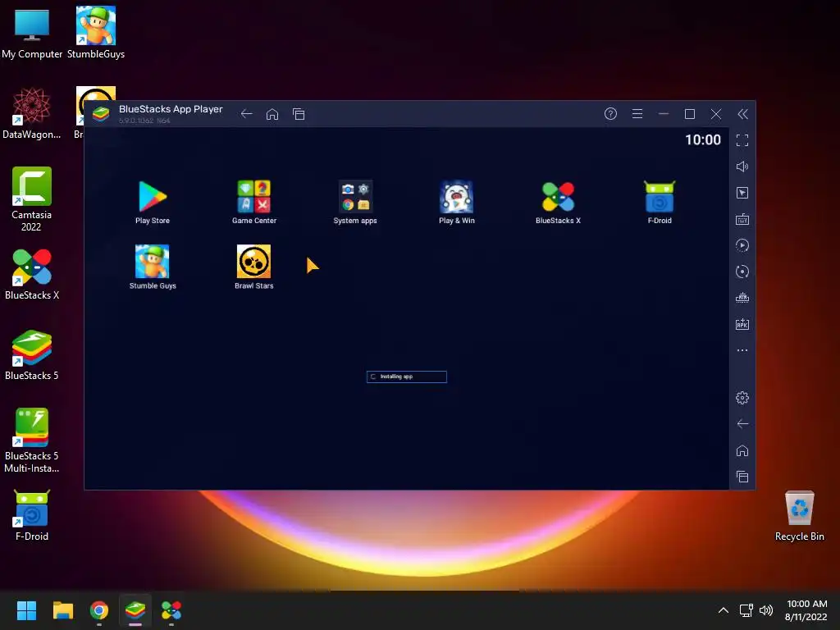840x630 pixels.
Task: Open the F-Droid app inside BlueStacks
Action: click(x=660, y=202)
